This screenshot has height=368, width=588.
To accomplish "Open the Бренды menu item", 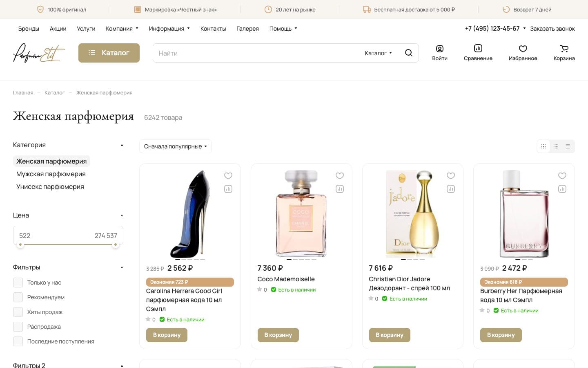I will [x=29, y=29].
